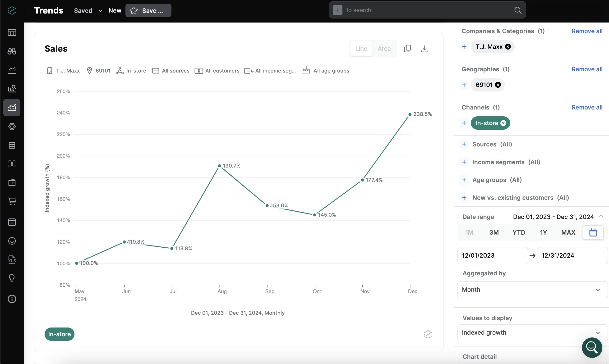Screen dimensions: 609x364
Task: Open the info panel at sidebar bottom
Action: coord(12,299)
